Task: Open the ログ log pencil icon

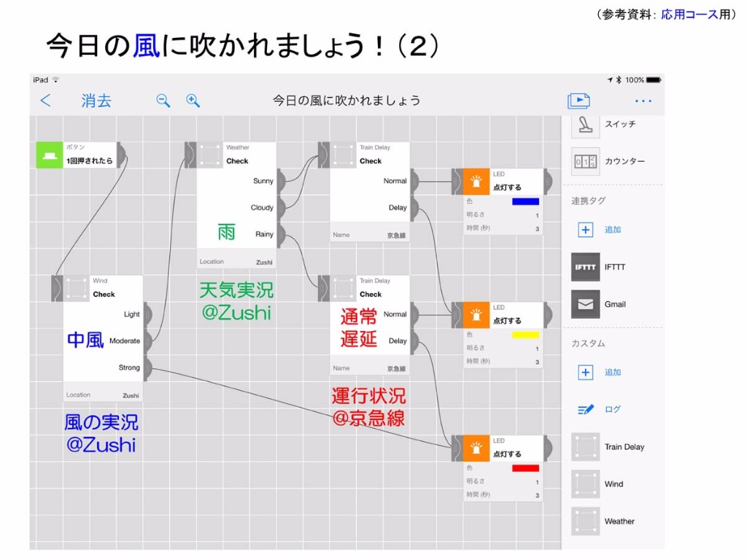Action: pyautogui.click(x=586, y=410)
